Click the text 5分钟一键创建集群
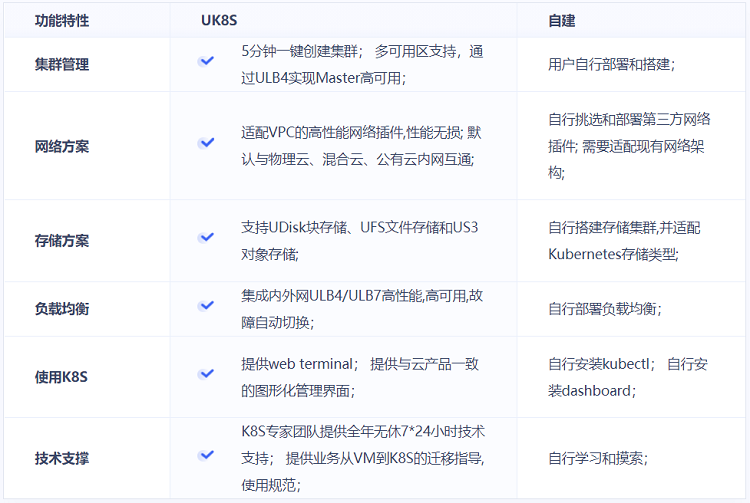Viewport: 750px width, 503px height. pos(300,51)
